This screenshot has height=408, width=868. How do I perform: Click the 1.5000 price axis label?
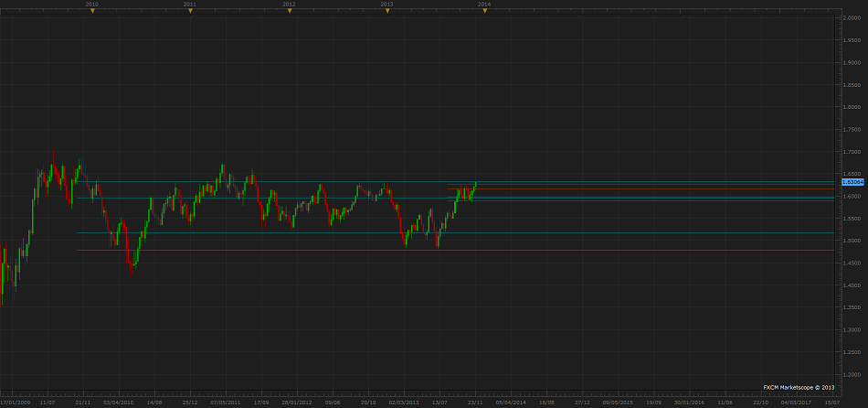tap(851, 241)
